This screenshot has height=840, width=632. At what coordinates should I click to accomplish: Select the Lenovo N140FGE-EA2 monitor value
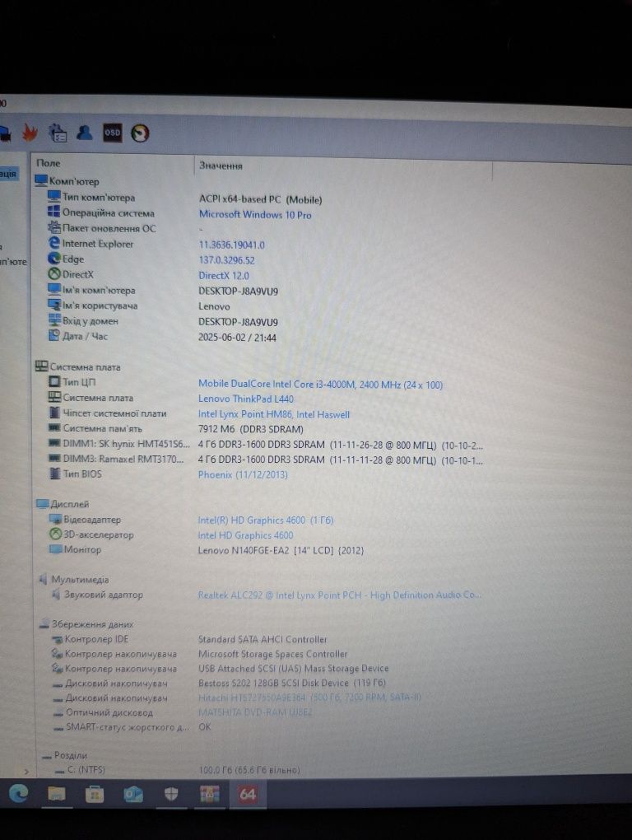pyautogui.click(x=281, y=550)
